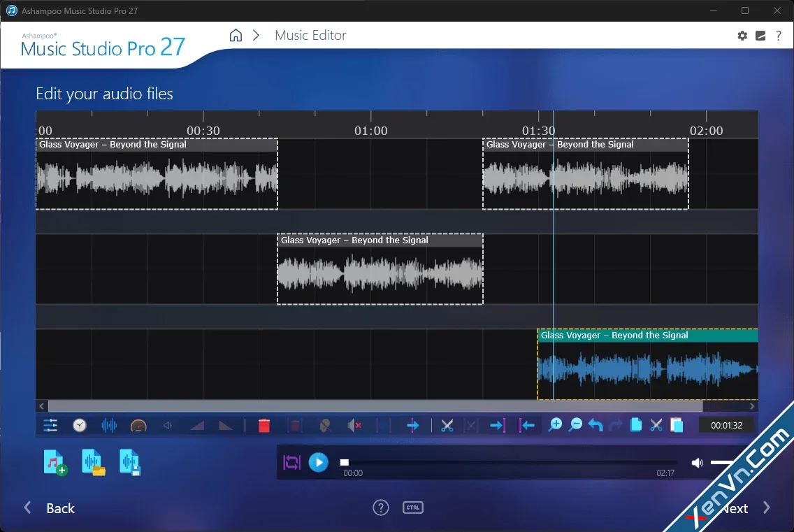The image size is (794, 532).
Task: Click the timeline horizontal scrollbar thumb
Action: click(375, 406)
